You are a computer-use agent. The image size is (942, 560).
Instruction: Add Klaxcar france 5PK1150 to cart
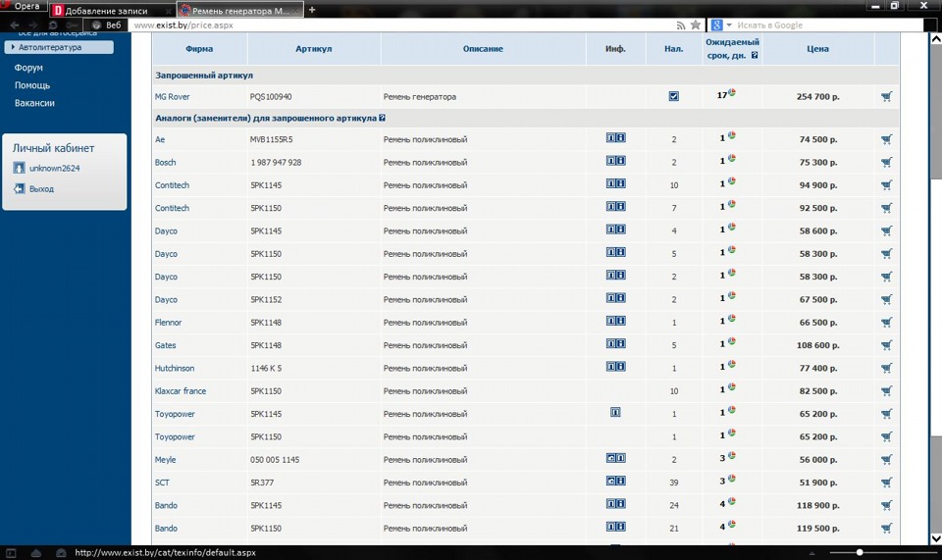pyautogui.click(x=887, y=390)
